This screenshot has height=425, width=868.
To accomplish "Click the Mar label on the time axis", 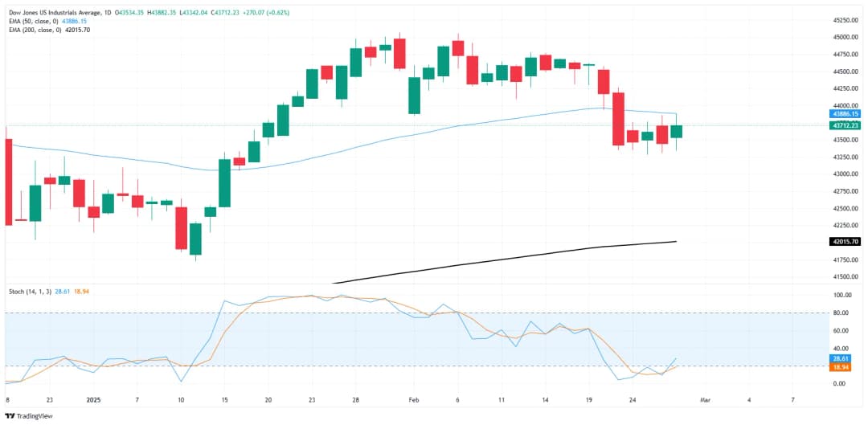I will click(706, 399).
